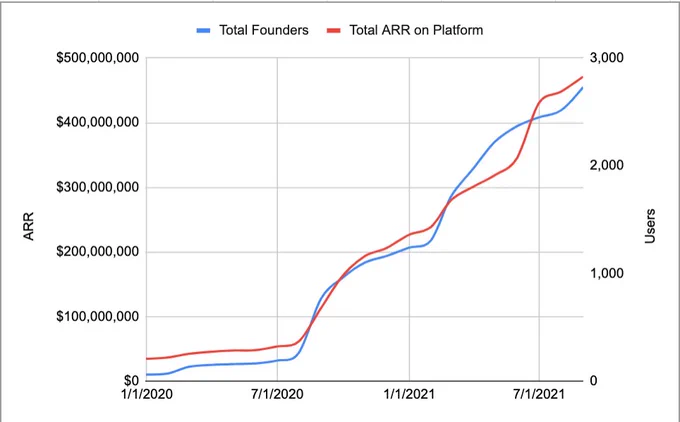Viewport: 680px width, 422px height.
Task: Click the 1/1/2021 date label
Action: (x=409, y=394)
